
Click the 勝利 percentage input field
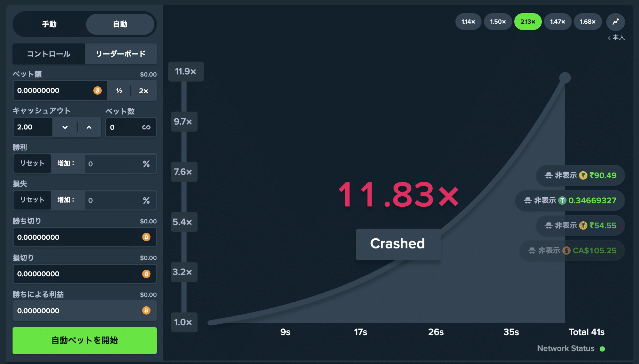coord(120,164)
